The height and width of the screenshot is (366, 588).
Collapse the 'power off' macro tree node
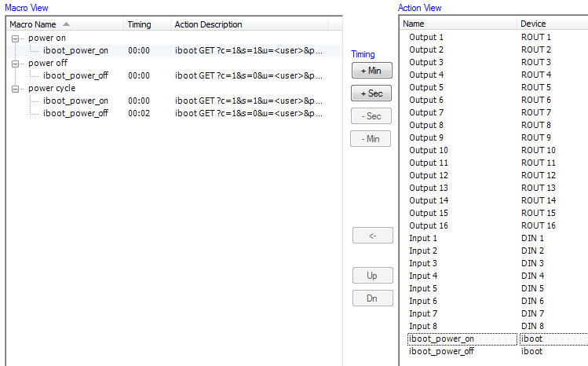coord(15,64)
